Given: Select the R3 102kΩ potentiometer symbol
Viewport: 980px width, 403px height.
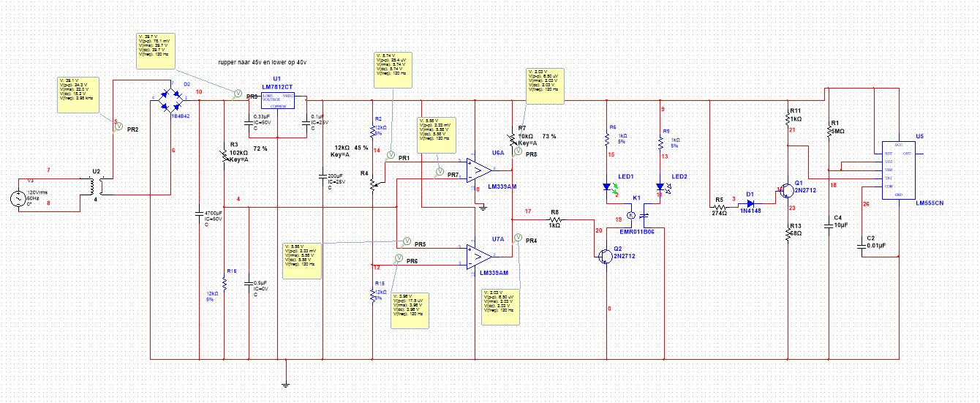Looking at the screenshot, I should pyautogui.click(x=225, y=157).
